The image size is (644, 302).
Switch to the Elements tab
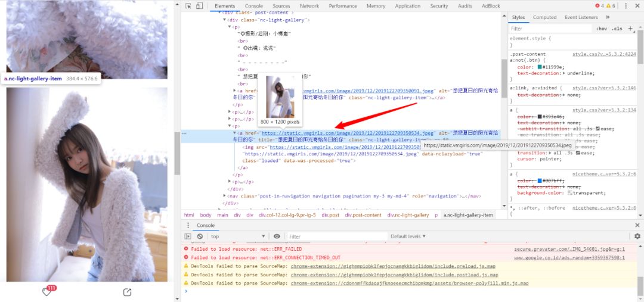click(225, 6)
